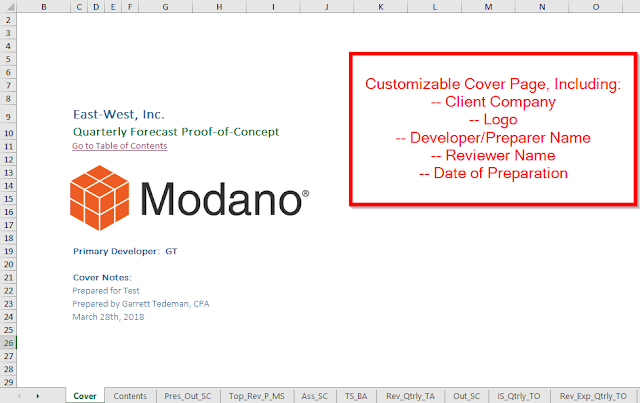
Task: Switch to Rev_Exp_Qtrly_TO sheet tab
Action: coord(593,396)
